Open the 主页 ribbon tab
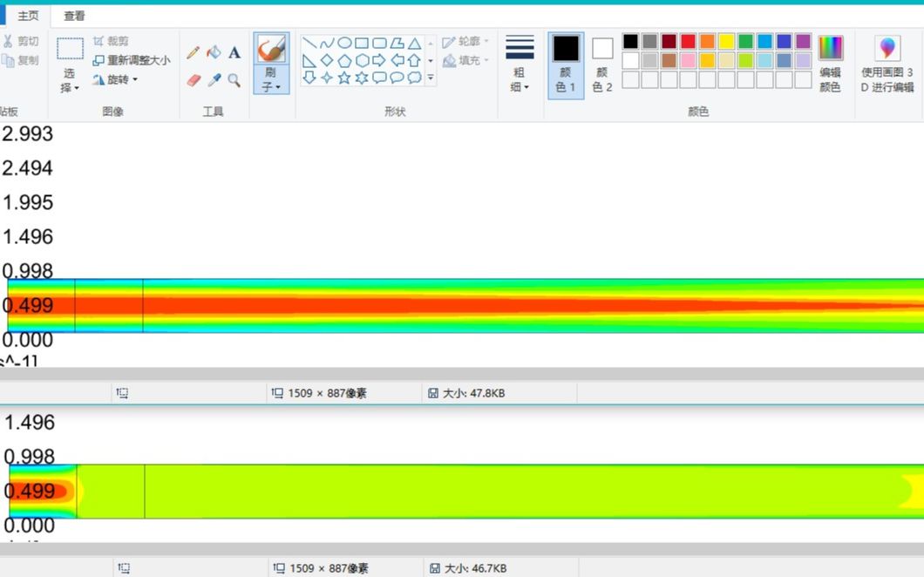This screenshot has width=924, height=577. (x=29, y=15)
